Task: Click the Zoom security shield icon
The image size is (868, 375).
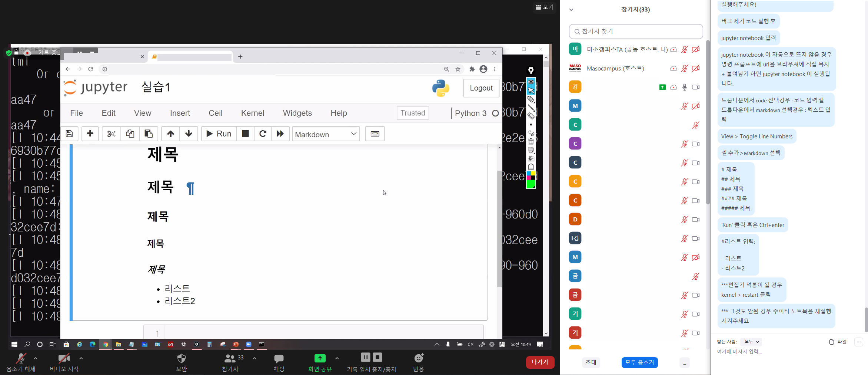Action: (181, 359)
